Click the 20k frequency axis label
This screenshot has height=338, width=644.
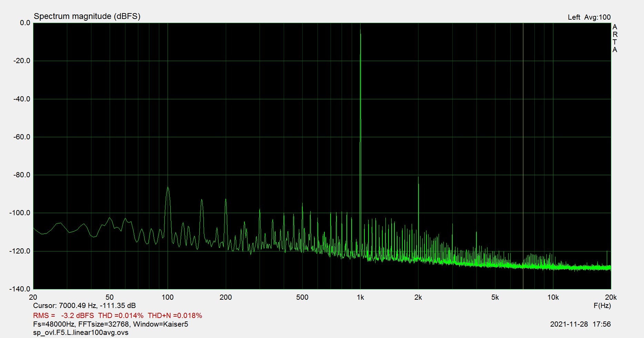pyautogui.click(x=611, y=297)
